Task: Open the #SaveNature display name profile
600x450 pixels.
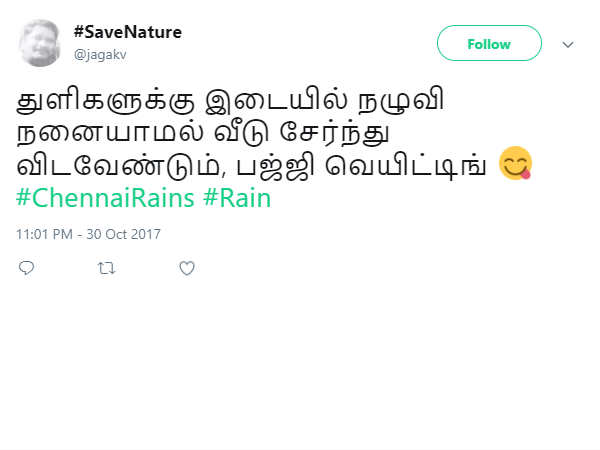Action: (127, 32)
